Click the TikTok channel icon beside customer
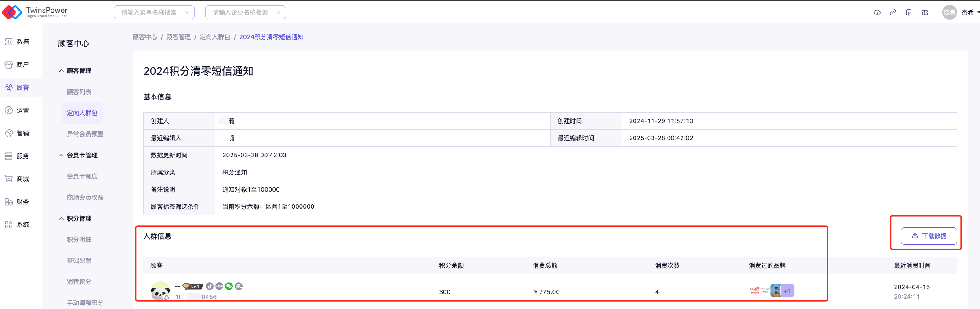 pyautogui.click(x=210, y=286)
